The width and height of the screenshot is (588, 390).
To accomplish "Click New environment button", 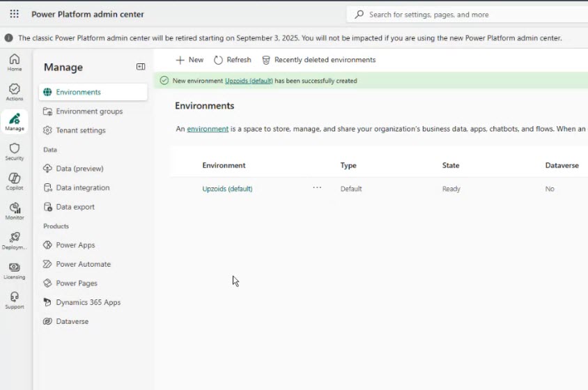I will (189, 60).
